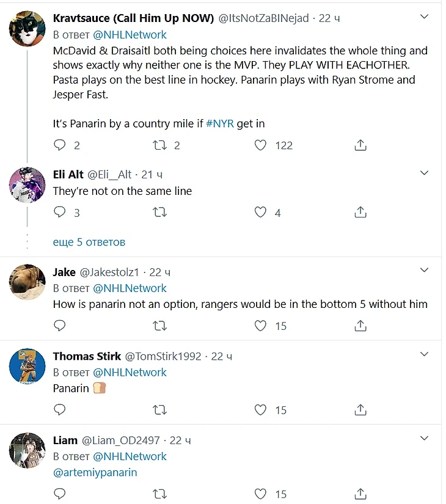Screen dimensions: 446x504
Task: Expand options menu for Liam's tweet
Action: coord(424,438)
